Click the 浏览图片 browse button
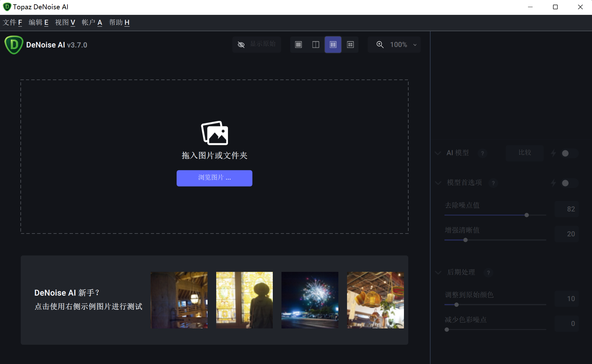This screenshot has height=364, width=592. point(214,178)
